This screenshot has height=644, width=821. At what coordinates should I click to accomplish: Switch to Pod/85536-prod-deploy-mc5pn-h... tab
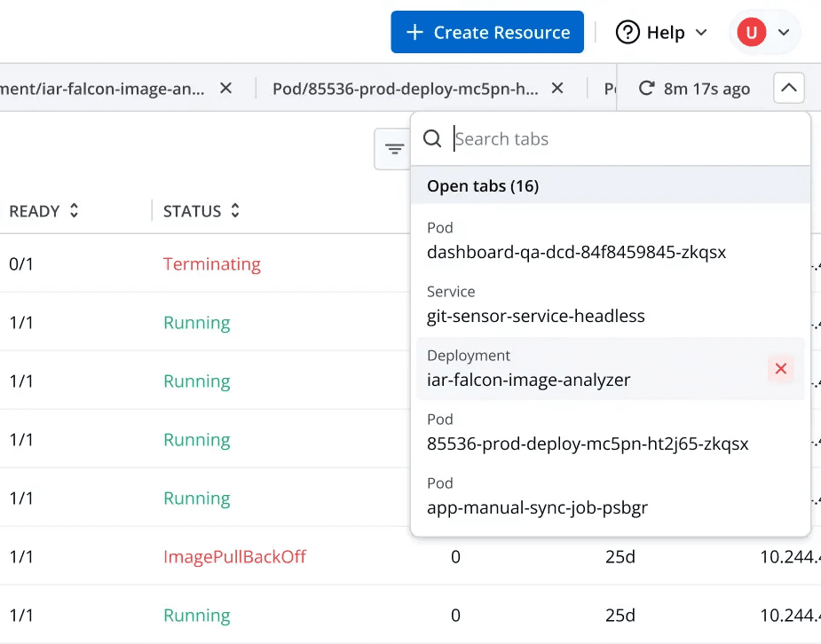(406, 89)
